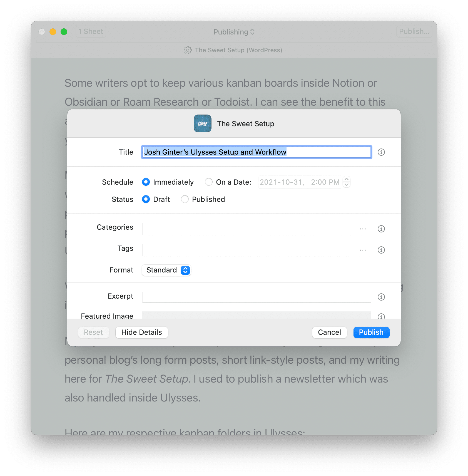Click the Publish button in the dialog
Image resolution: width=468 pixels, height=476 pixels.
[x=371, y=332]
